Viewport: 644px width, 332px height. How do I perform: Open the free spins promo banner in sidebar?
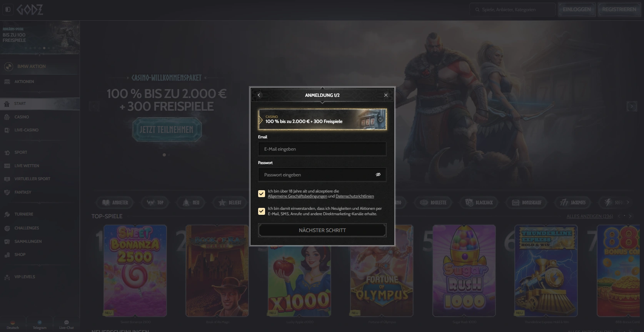[40, 38]
